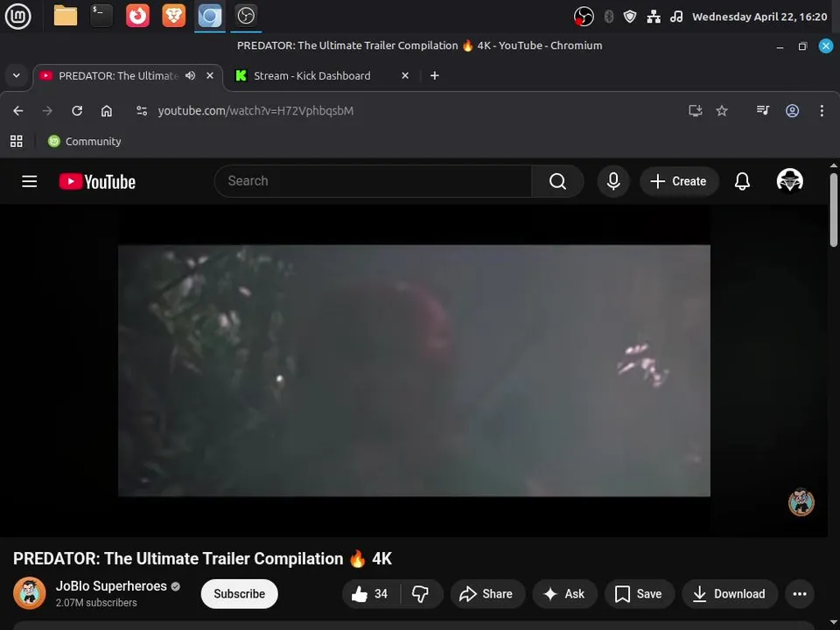840x630 pixels.
Task: Go to the browser home page
Action: pyautogui.click(x=107, y=111)
